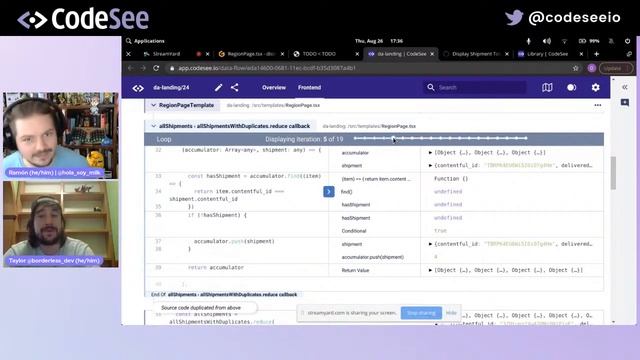The width and height of the screenshot is (640, 360).
Task: Click the 'hasShipment' label at line 36
Action: pos(356,218)
